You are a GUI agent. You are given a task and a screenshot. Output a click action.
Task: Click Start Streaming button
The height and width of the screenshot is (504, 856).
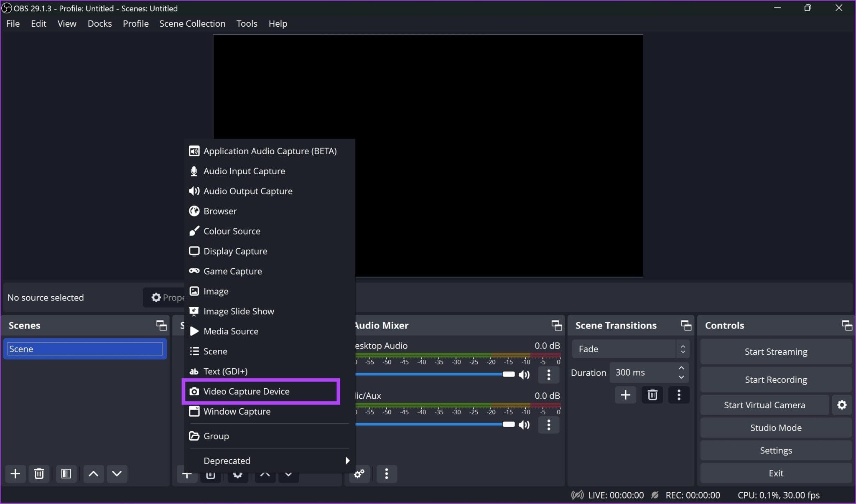pos(776,351)
